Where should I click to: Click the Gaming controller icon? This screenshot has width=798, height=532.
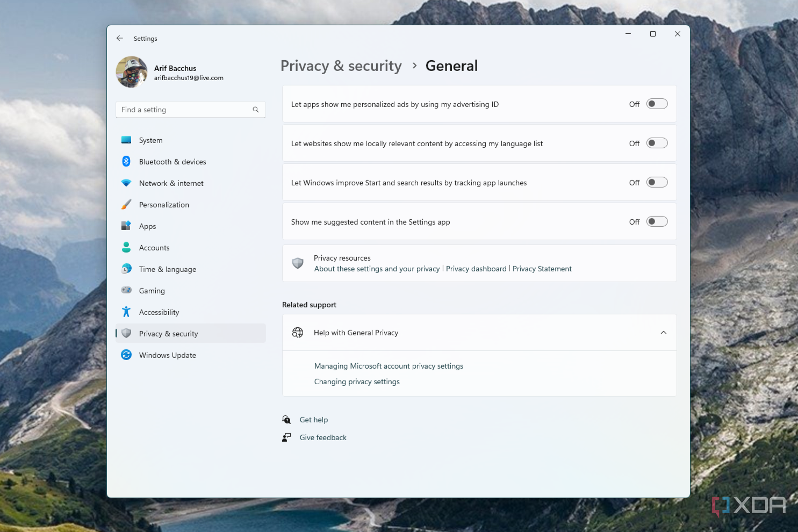[x=126, y=290]
